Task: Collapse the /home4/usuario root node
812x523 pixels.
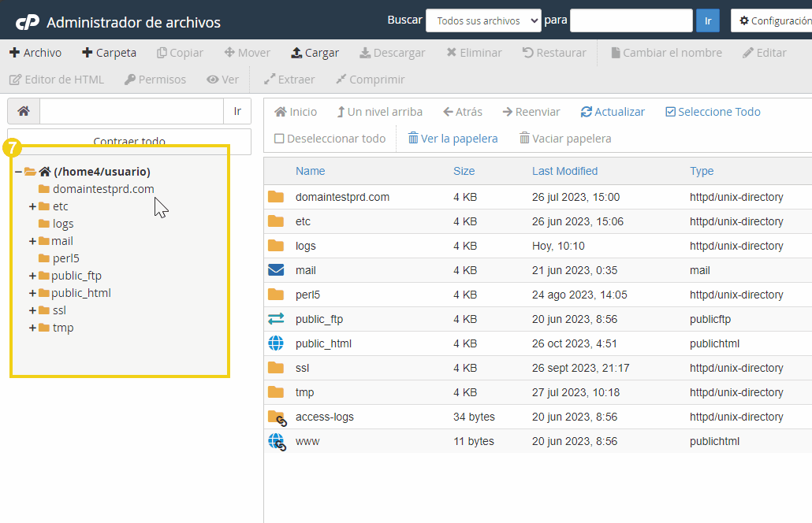Action: [18, 172]
